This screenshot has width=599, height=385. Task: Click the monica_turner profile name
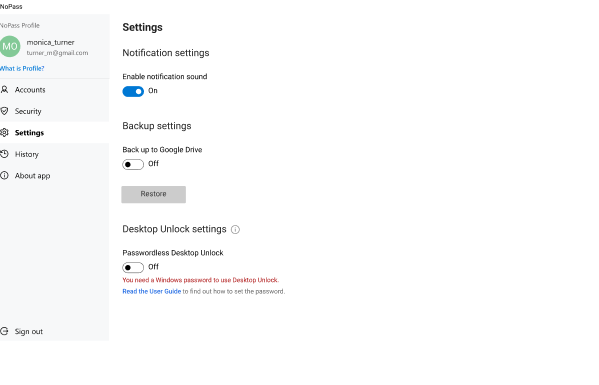[50, 42]
